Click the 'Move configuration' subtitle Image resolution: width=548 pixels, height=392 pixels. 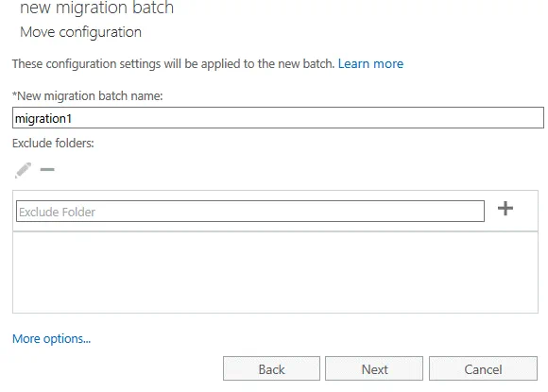point(80,32)
